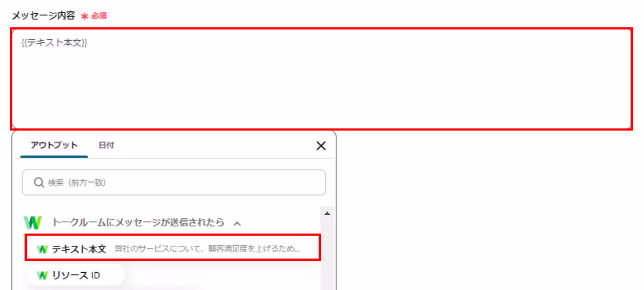Focus the 検索 (前方一致) search field
Screen dimensions: 644x290
tap(174, 182)
